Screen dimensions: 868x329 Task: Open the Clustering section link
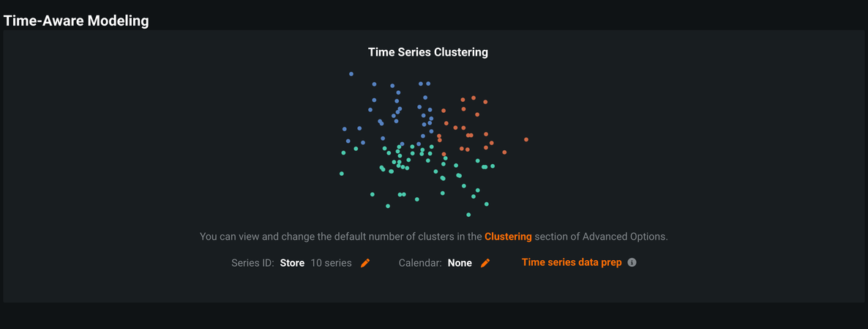tap(508, 237)
